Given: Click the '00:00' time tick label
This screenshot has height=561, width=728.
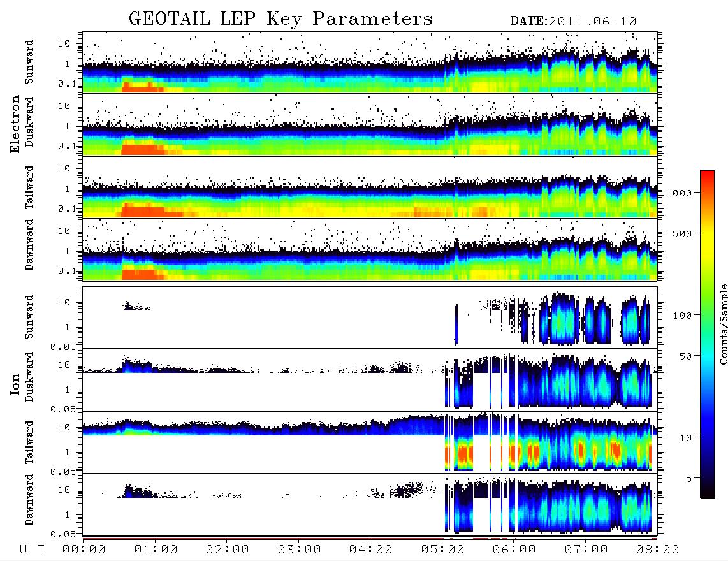Looking at the screenshot, I should (x=84, y=550).
